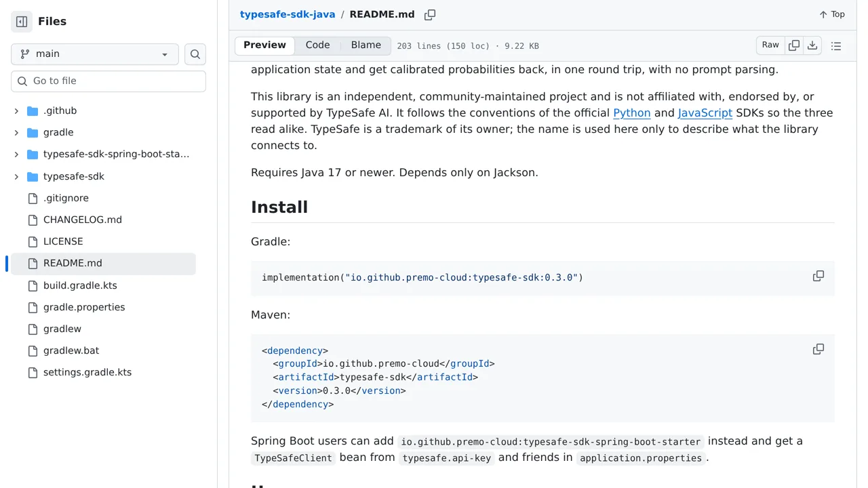This screenshot has height=488, width=868.
Task: Switch to the Blame tab
Action: pos(366,45)
